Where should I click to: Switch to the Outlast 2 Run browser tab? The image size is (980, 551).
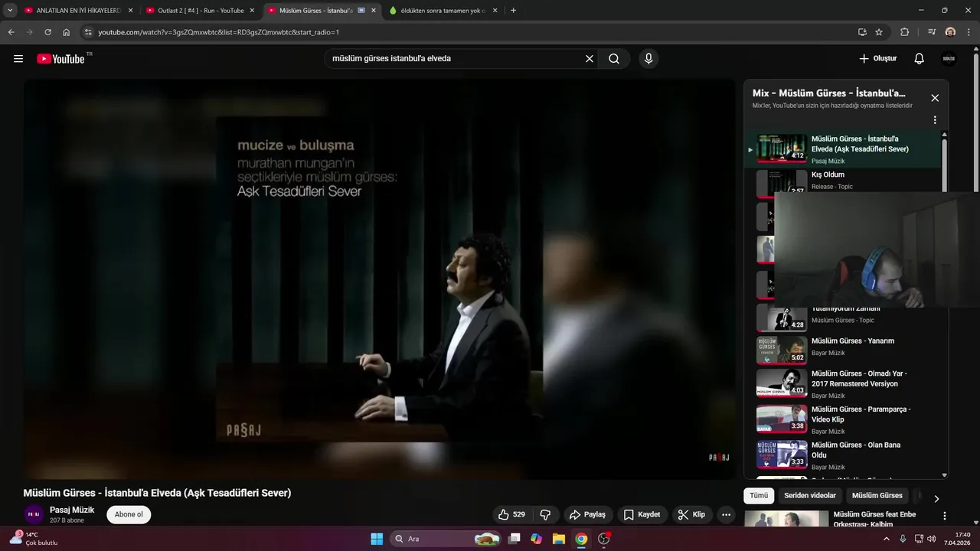[x=201, y=11]
